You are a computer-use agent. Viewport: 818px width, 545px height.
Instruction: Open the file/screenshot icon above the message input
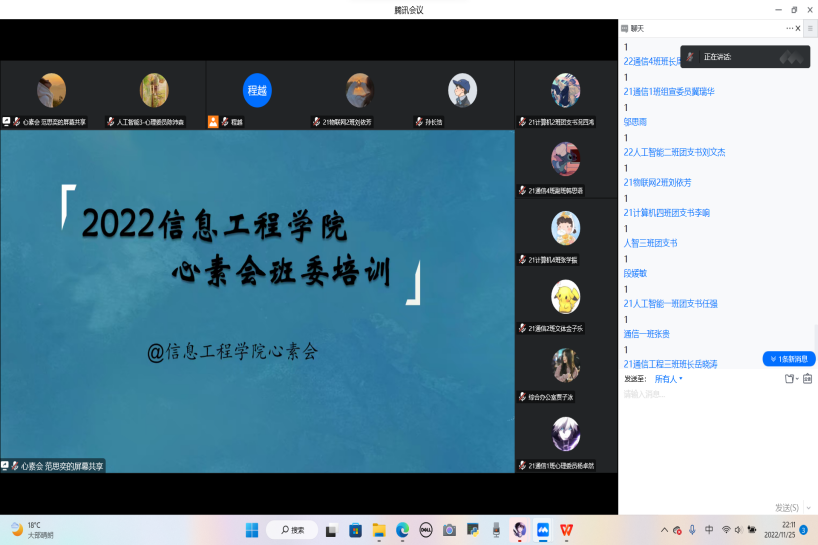790,379
